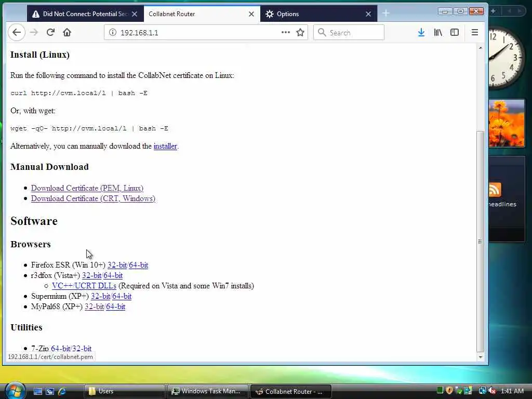This screenshot has width=532, height=399.
Task: Download MyPal68 32-bit
Action: coord(94,307)
